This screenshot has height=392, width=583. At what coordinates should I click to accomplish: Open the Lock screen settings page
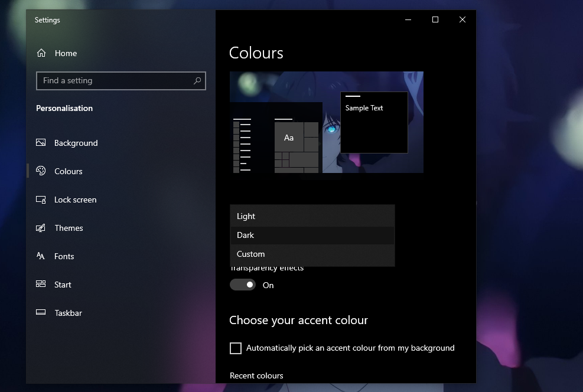(x=75, y=200)
